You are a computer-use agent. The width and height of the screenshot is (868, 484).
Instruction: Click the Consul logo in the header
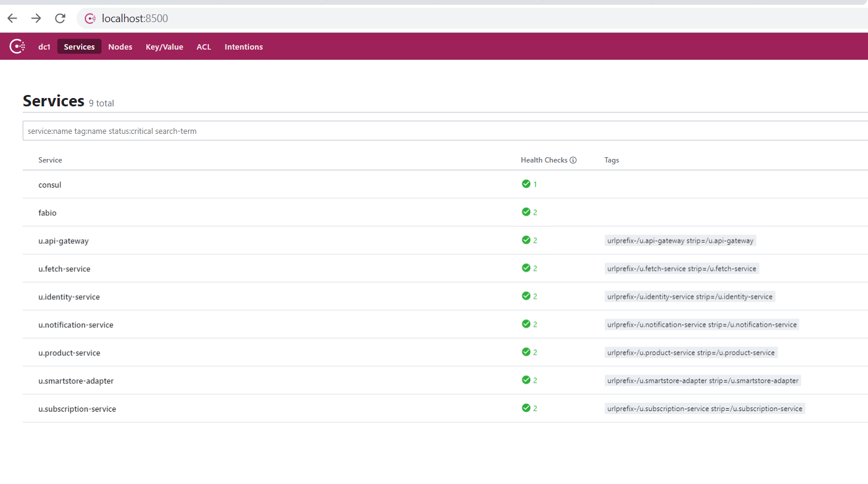17,47
